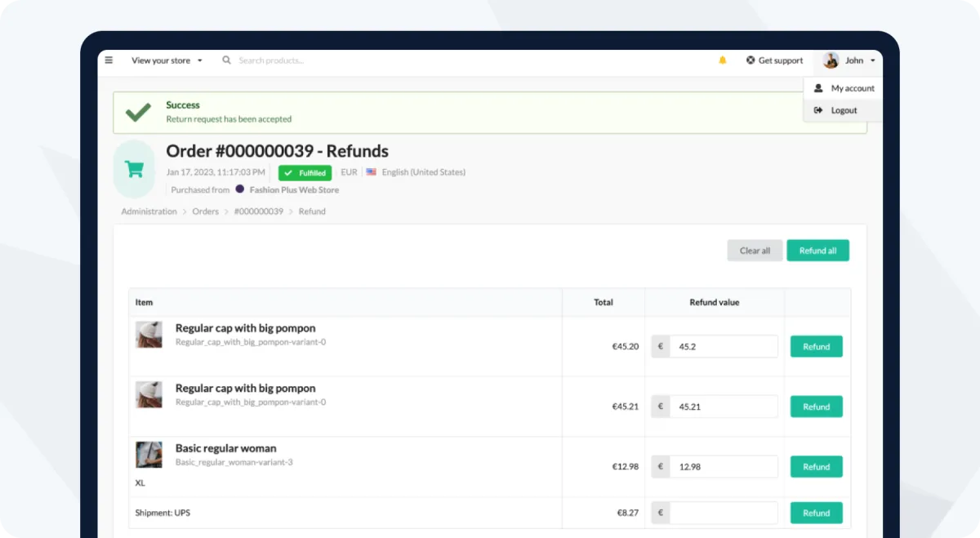Toggle the John user menu dropdown arrow
Image resolution: width=980 pixels, height=538 pixels.
point(873,61)
